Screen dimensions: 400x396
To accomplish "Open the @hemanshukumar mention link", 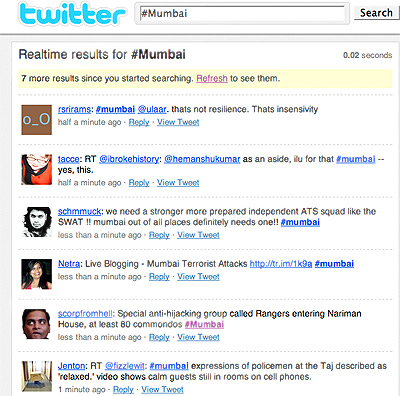I will [x=202, y=159].
